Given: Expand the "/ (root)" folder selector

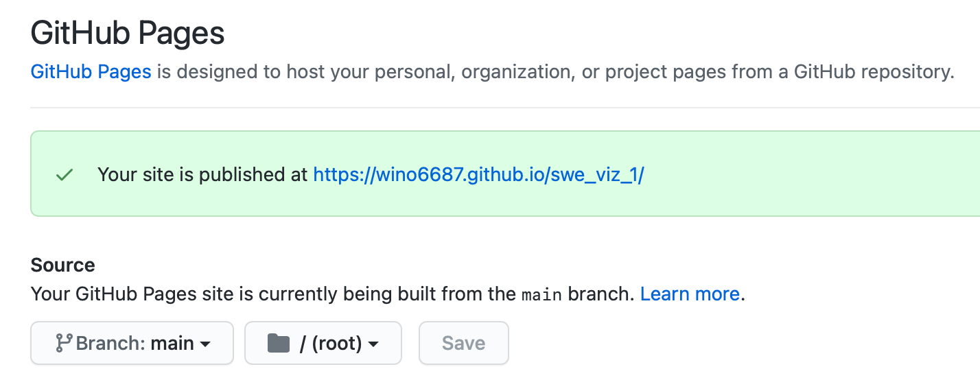Looking at the screenshot, I should point(323,343).
